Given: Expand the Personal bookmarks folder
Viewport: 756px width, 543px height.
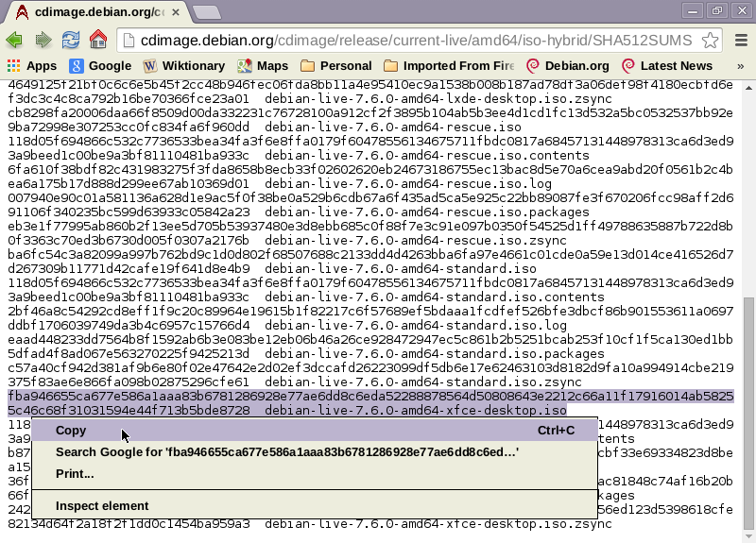Looking at the screenshot, I should [x=335, y=66].
